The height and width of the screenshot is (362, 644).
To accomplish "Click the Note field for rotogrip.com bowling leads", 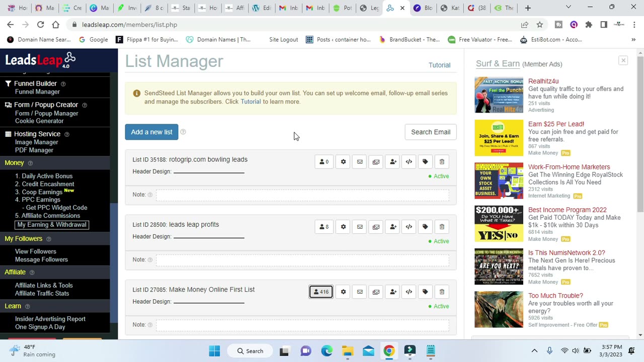I will [x=302, y=195].
